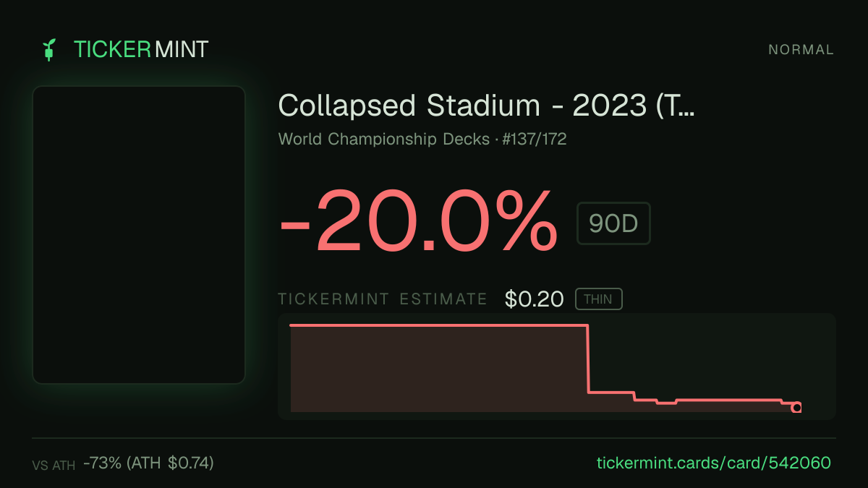Click the TICKERMINT brand name text

pos(141,49)
